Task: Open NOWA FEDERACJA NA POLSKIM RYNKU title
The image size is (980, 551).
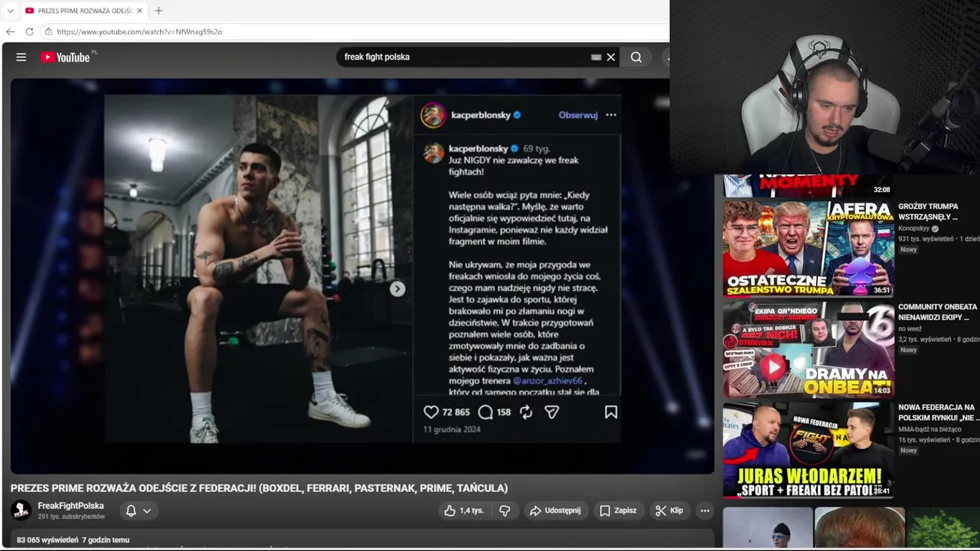Action: 938,413
